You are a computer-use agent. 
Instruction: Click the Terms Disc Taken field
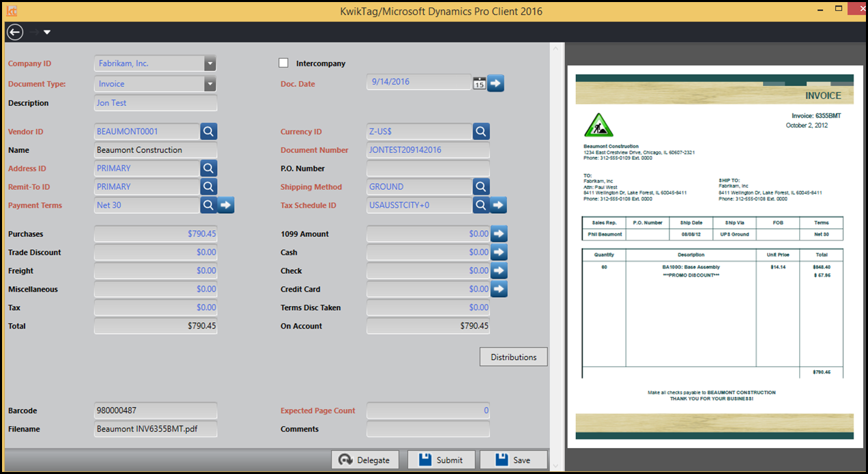click(428, 307)
